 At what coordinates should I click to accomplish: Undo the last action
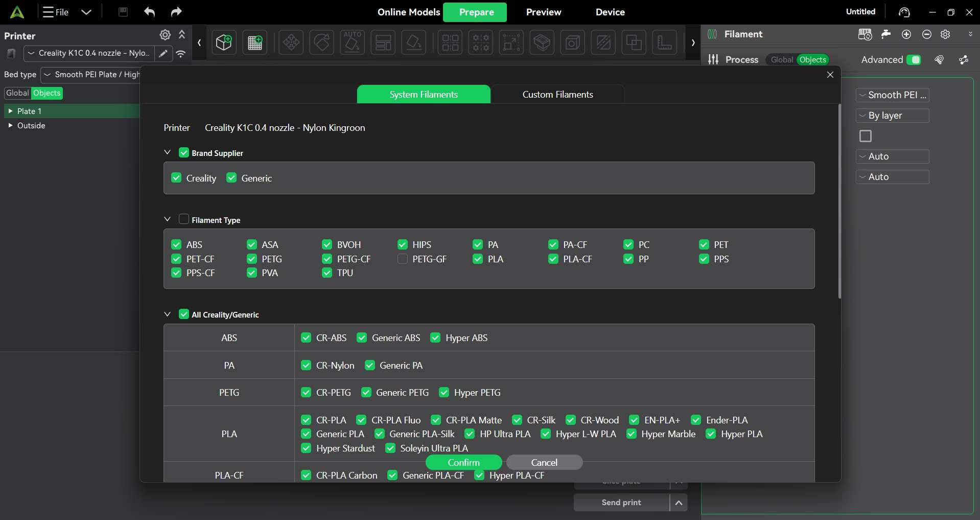tap(149, 12)
